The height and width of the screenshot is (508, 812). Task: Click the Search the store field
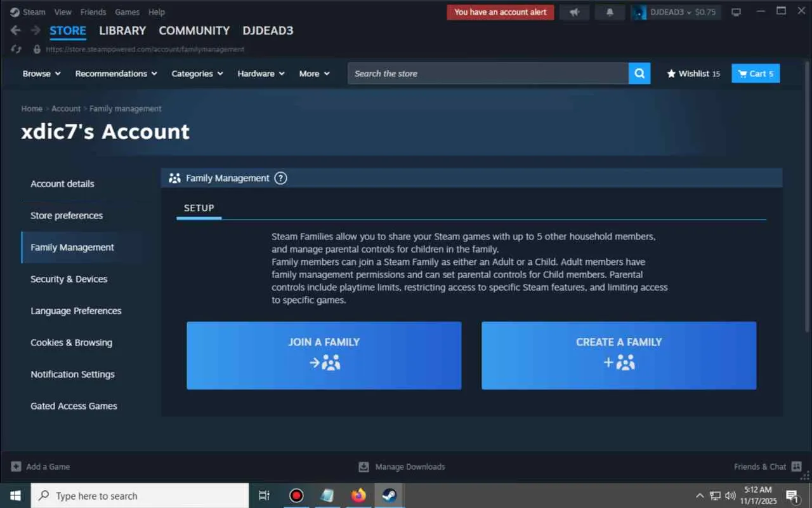pos(488,74)
